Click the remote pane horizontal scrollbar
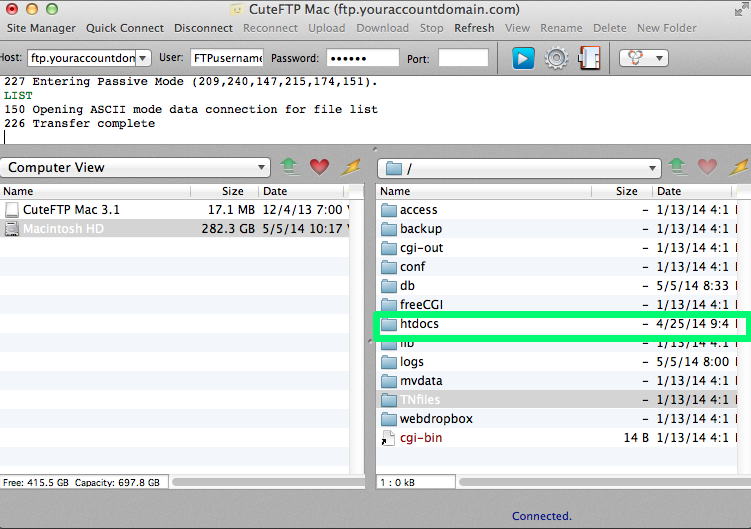 point(604,482)
